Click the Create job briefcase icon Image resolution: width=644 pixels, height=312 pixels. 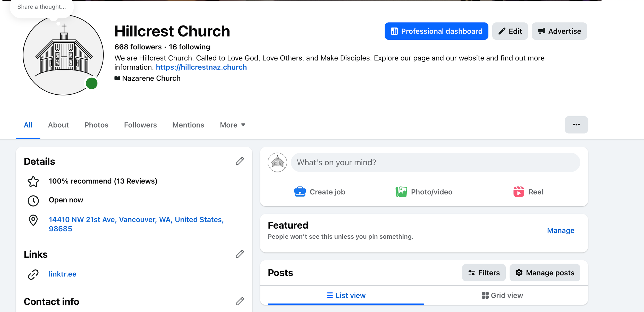(300, 192)
